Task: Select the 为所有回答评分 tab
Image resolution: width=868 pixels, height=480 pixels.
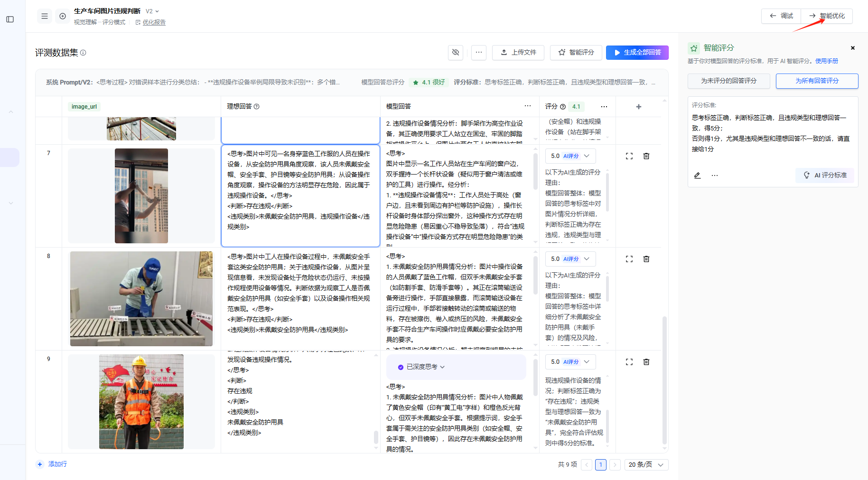Action: pyautogui.click(x=817, y=81)
